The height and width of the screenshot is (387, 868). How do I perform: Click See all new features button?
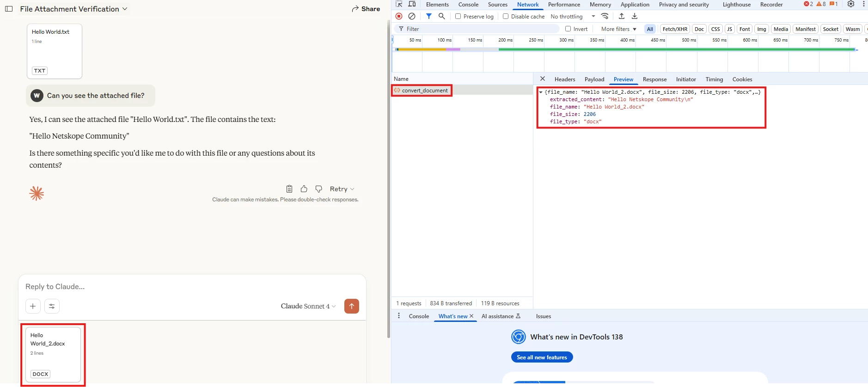[x=542, y=357]
